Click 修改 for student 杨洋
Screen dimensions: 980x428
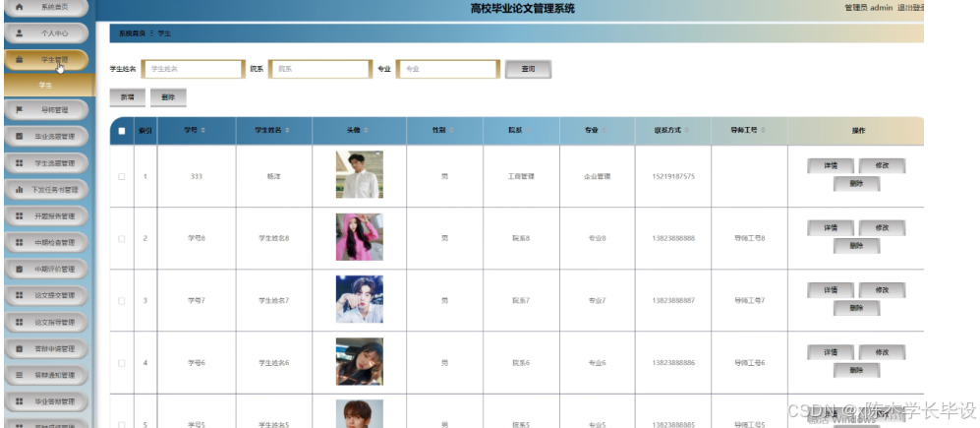(x=882, y=166)
